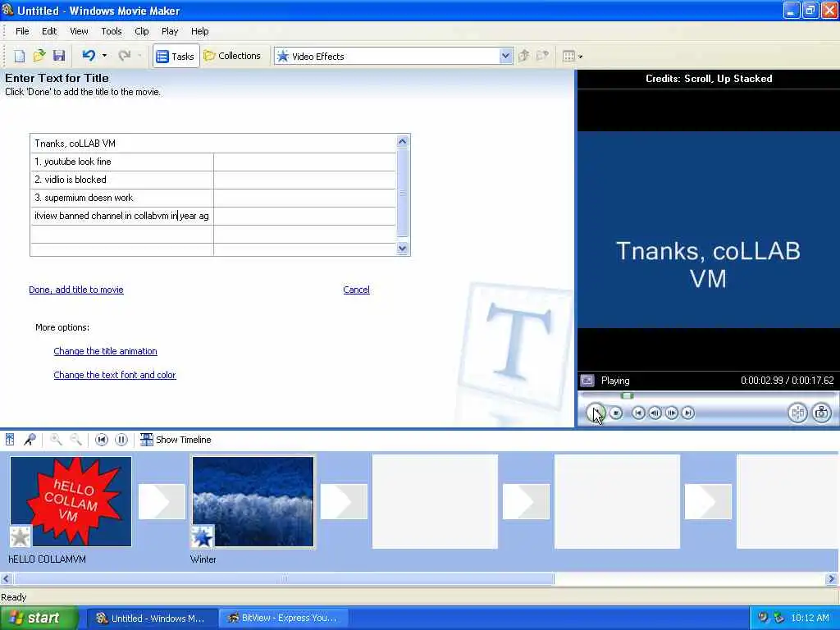Click 'Change the title animation' link

click(106, 351)
